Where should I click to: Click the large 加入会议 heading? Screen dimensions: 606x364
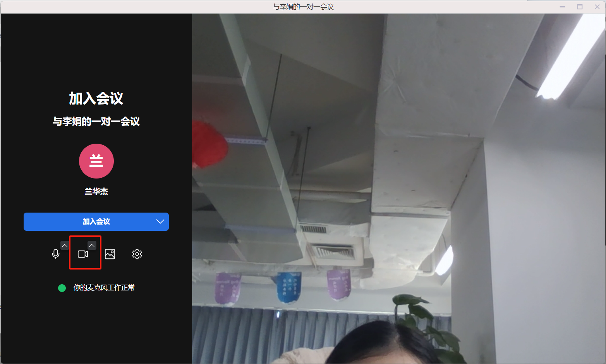click(96, 98)
